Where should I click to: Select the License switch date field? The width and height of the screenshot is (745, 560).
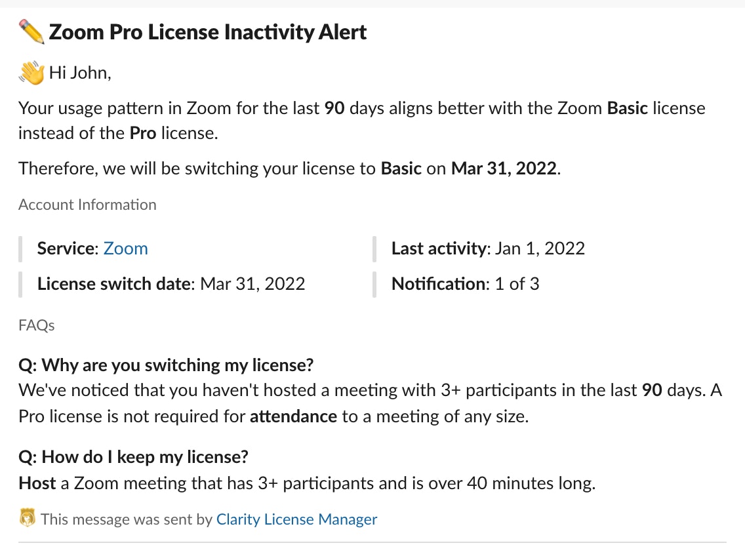[x=171, y=284]
